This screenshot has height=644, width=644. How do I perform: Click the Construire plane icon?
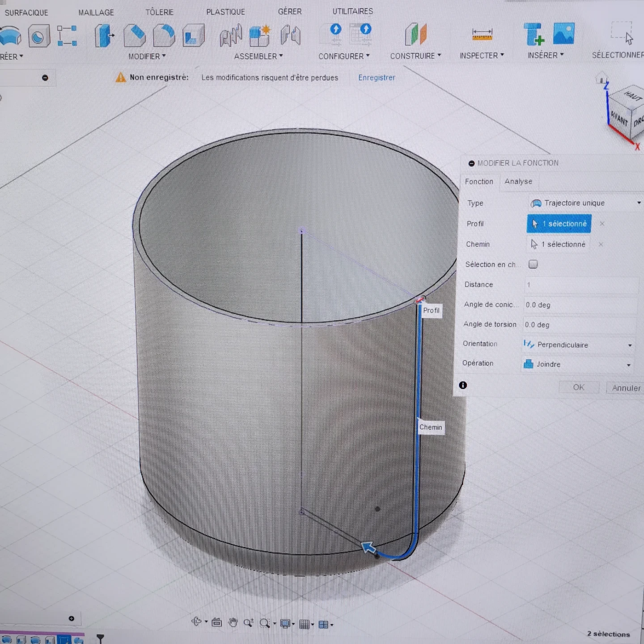(416, 35)
